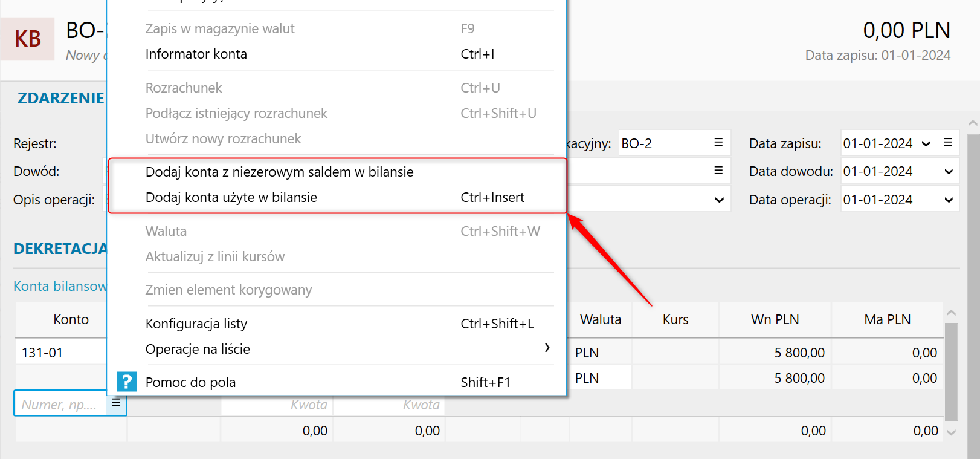Open hamburger menu beside Data zapisu field

(947, 143)
